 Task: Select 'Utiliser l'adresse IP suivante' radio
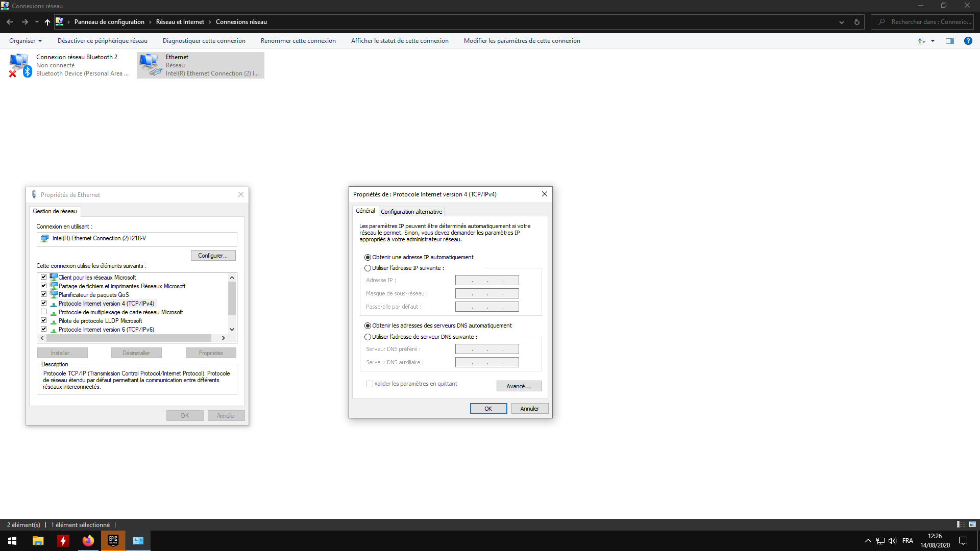(367, 268)
